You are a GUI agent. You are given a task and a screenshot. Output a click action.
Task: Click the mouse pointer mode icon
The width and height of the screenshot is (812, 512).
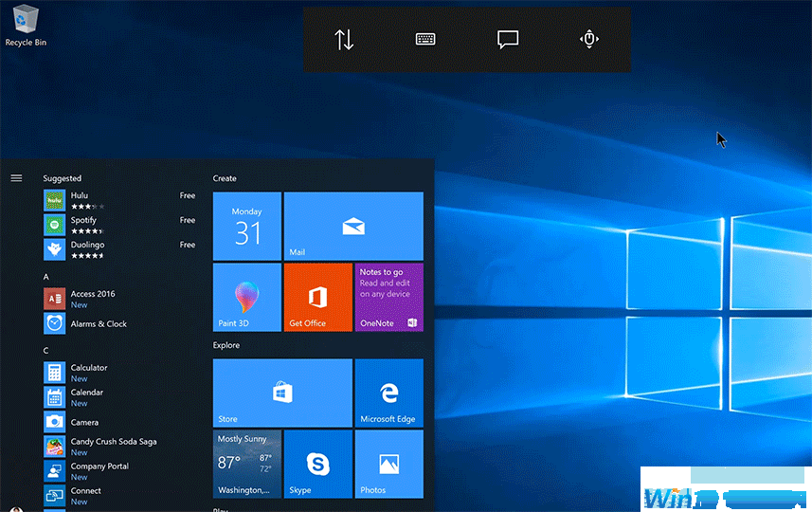click(589, 39)
